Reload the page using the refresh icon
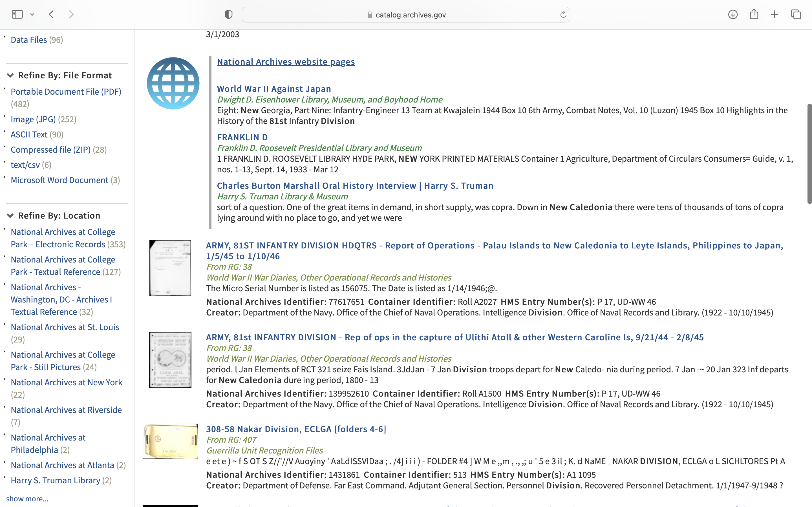The image size is (812, 507). [563, 14]
